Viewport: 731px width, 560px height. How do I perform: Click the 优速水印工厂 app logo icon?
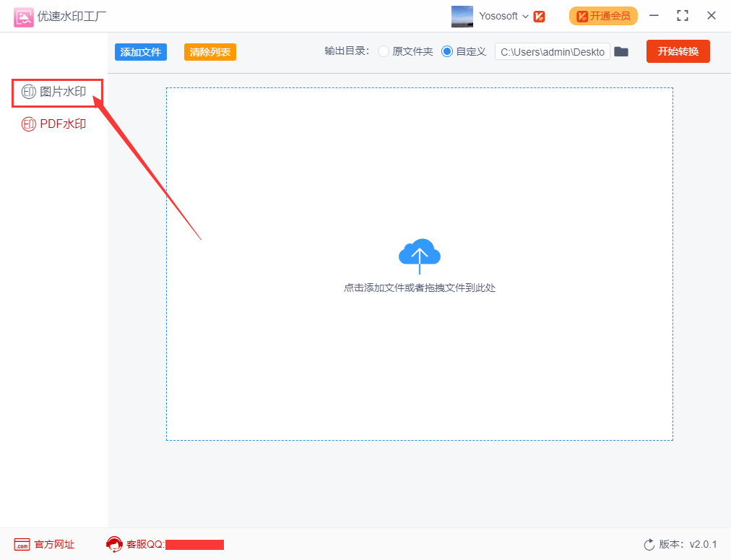point(24,17)
